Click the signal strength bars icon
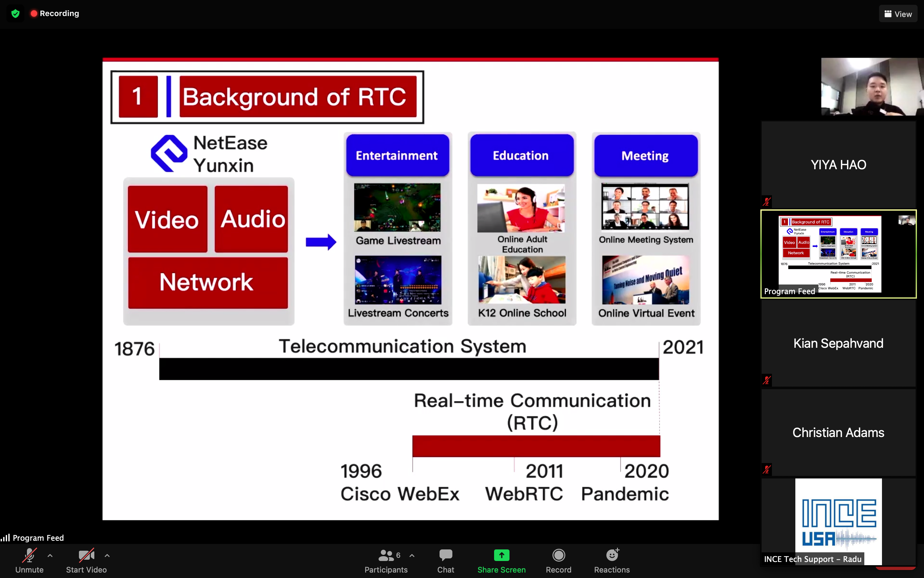Screen dimensions: 924x578 tap(5, 538)
